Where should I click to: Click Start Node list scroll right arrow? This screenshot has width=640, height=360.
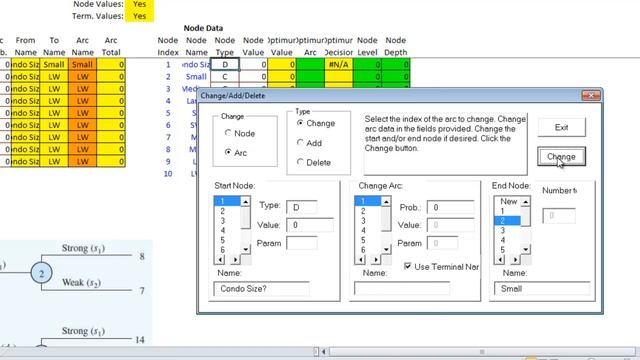pos(236,260)
